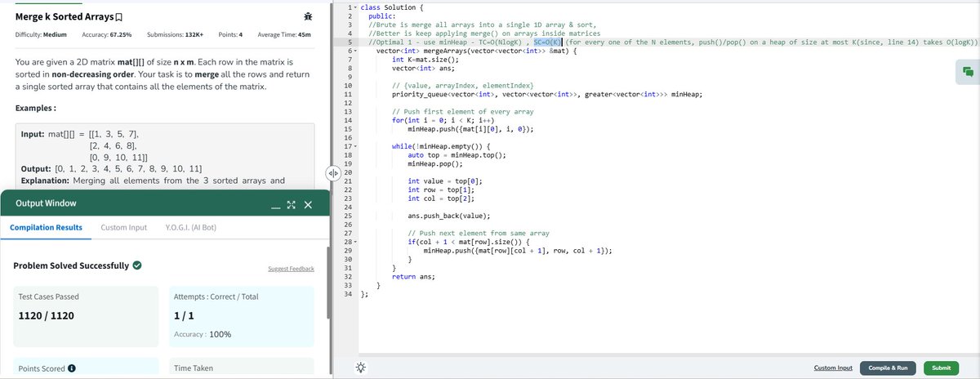Click Custom Input link beside Compile & Run
This screenshot has width=980, height=379.
tap(834, 368)
